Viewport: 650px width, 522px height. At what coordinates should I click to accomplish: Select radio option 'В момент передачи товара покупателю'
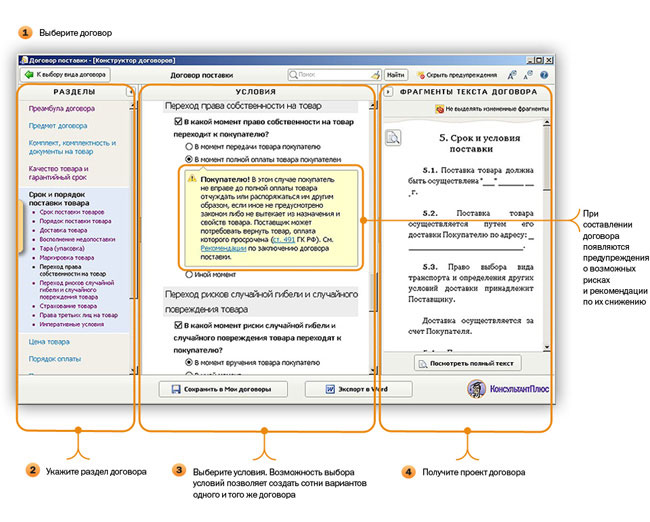[189, 147]
